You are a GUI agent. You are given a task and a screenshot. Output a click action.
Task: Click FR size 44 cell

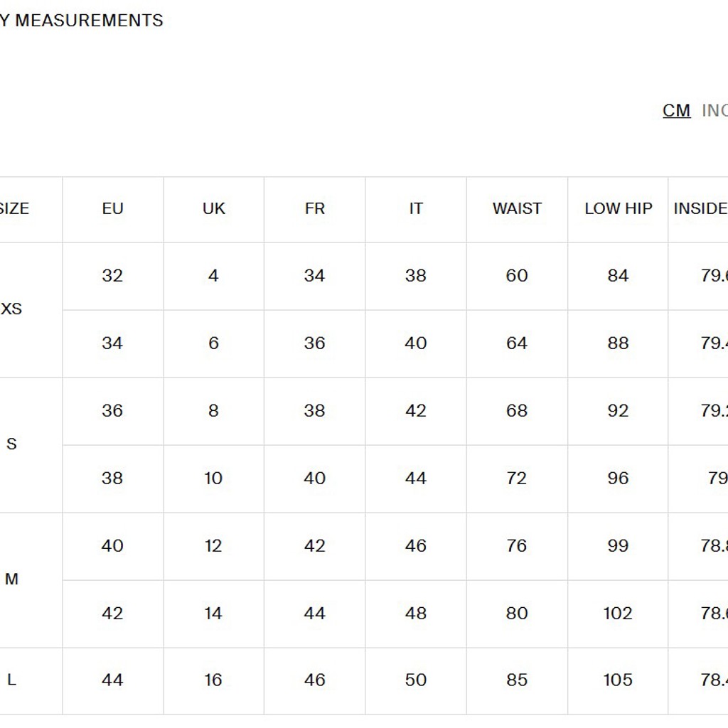[x=314, y=614]
